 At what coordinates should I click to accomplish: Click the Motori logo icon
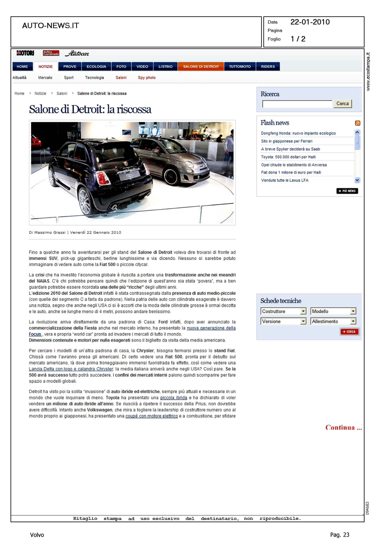click(25, 53)
